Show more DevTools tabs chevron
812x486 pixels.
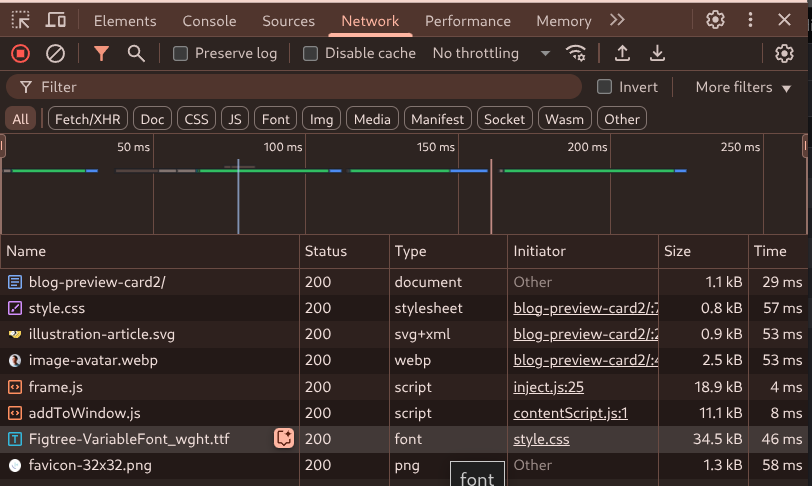[617, 20]
